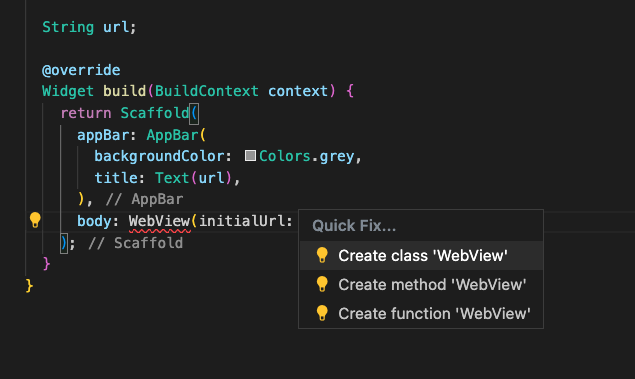The height and width of the screenshot is (379, 635).
Task: Choose Create function 'WebView' quick fix
Action: [x=421, y=313]
